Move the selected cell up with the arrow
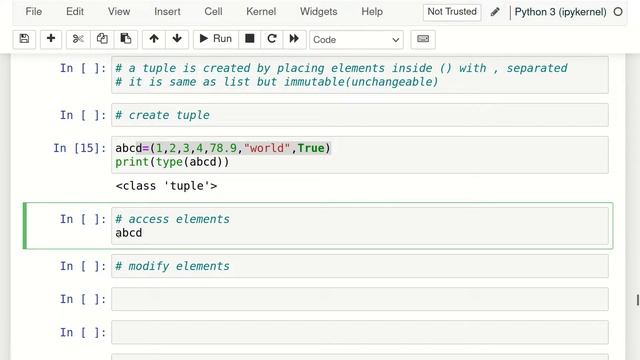The height and width of the screenshot is (360, 640). click(x=154, y=39)
